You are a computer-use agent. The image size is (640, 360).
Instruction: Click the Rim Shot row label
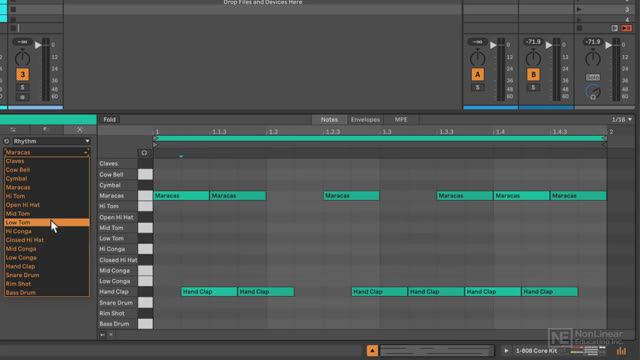[x=112, y=313]
